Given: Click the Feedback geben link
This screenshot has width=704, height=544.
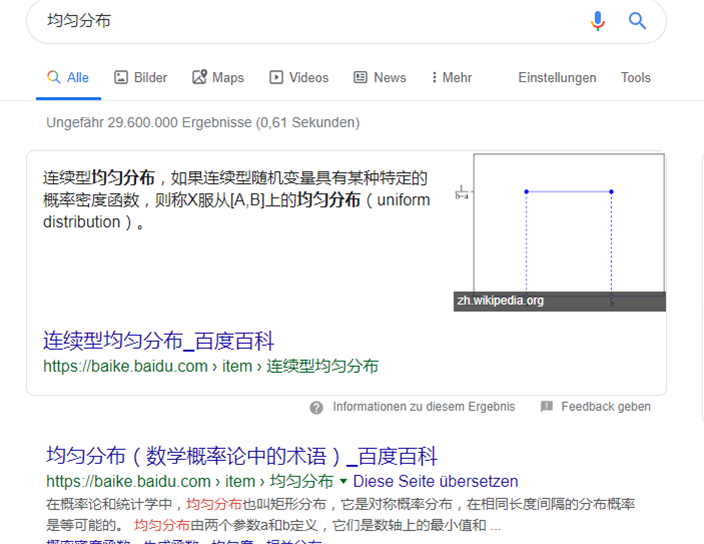Looking at the screenshot, I should 606,407.
